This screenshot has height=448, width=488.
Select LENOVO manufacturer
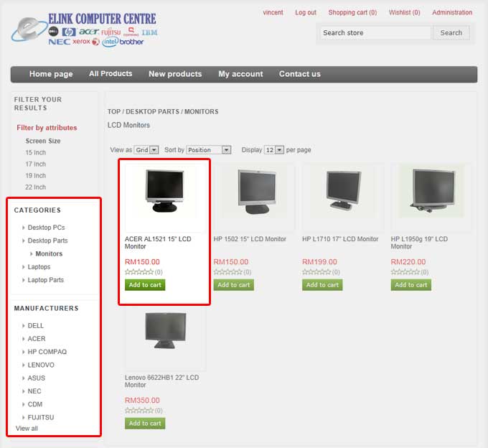pyautogui.click(x=41, y=365)
